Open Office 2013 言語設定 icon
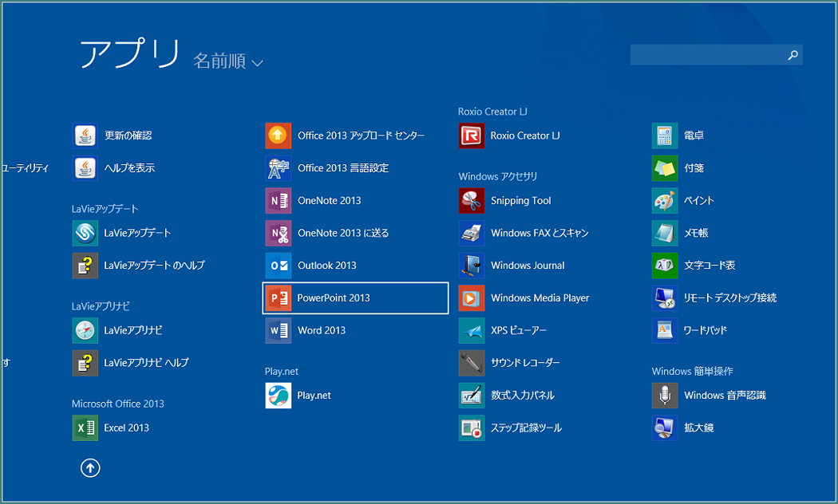 pyautogui.click(x=279, y=168)
